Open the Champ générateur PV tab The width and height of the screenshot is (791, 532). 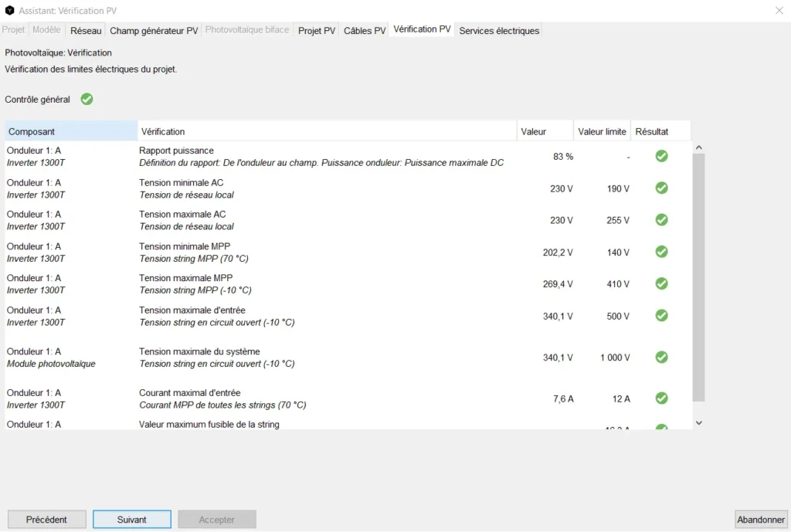154,31
